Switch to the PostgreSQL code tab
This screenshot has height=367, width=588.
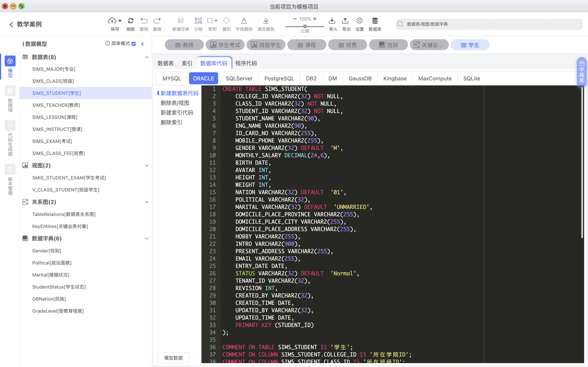(279, 78)
